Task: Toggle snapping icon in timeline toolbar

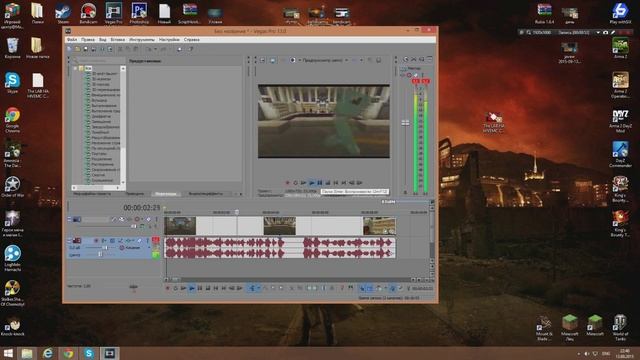Action: (x=362, y=288)
